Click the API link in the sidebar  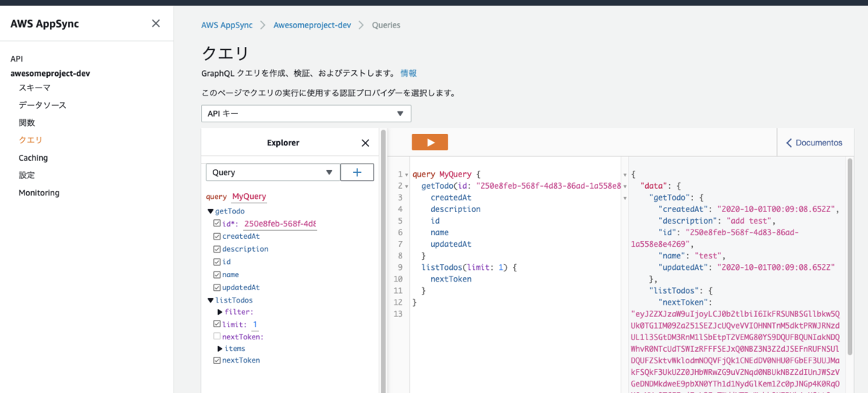click(x=17, y=59)
